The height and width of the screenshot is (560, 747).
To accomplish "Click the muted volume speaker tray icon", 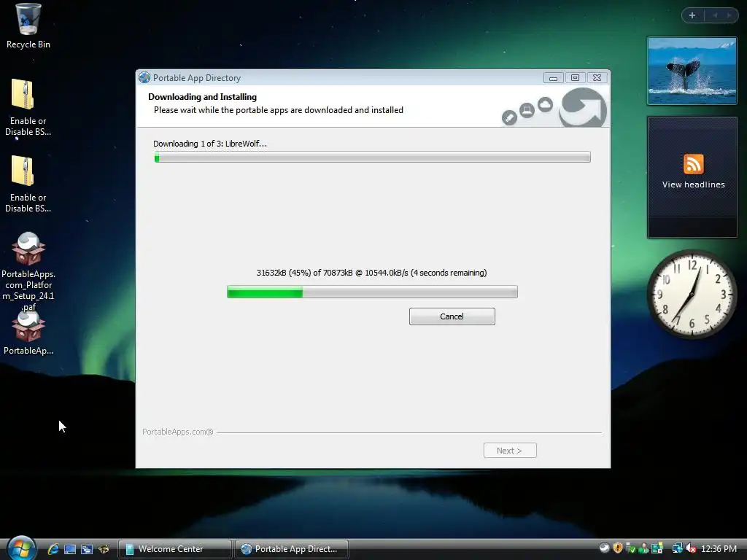I will pyautogui.click(x=691, y=548).
